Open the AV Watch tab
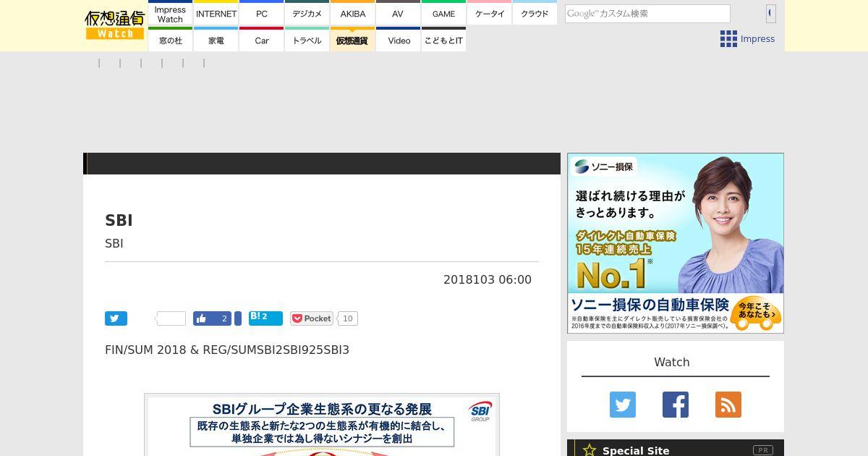 (x=398, y=14)
